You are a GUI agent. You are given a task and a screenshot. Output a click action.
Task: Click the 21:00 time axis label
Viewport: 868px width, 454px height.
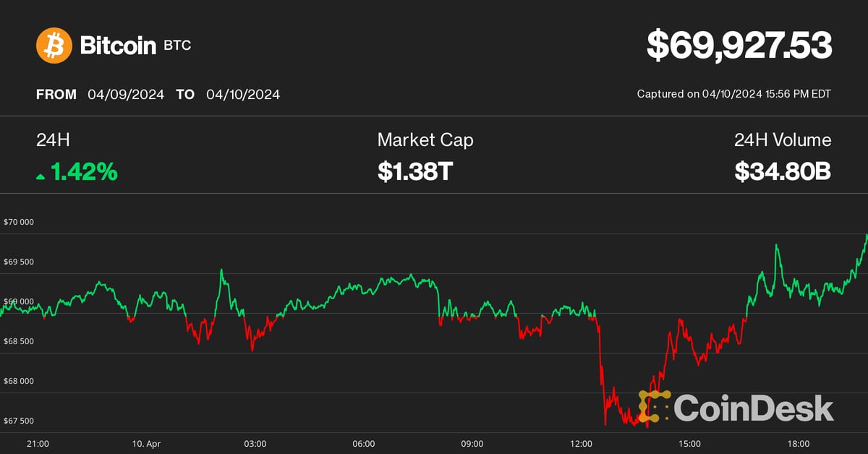(x=37, y=443)
